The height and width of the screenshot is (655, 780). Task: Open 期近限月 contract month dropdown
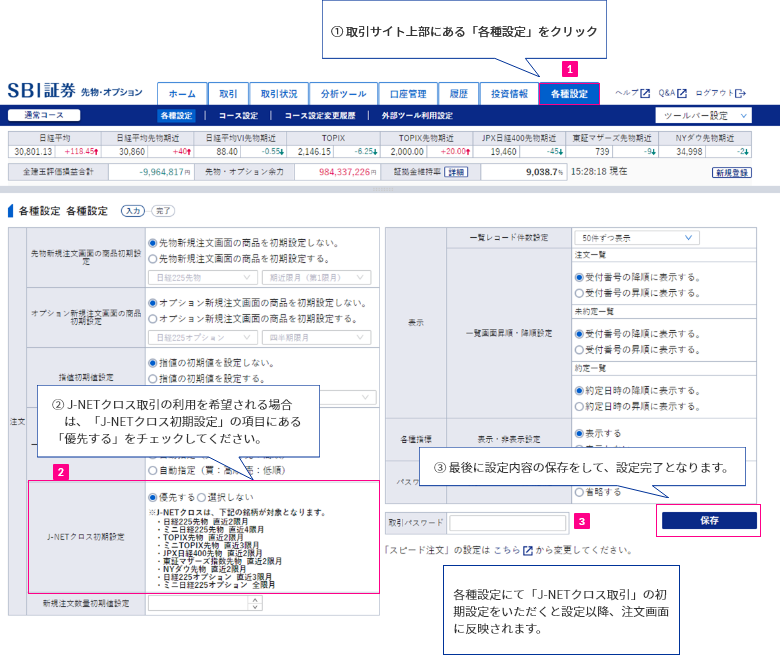(316, 278)
